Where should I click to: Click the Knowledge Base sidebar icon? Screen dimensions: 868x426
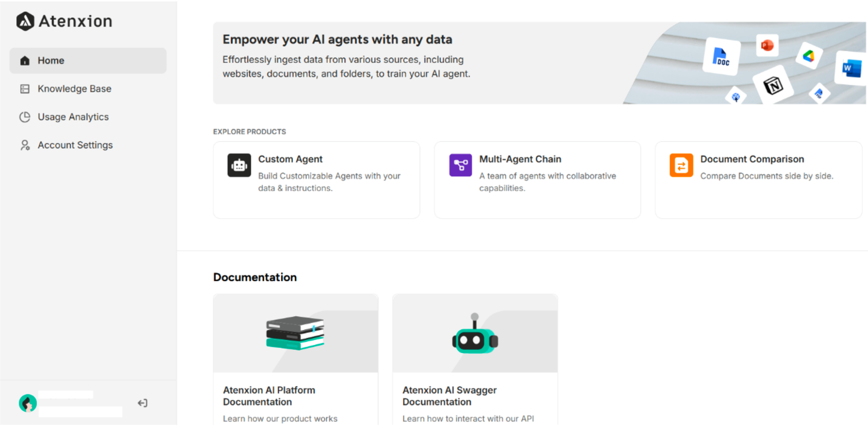point(25,88)
